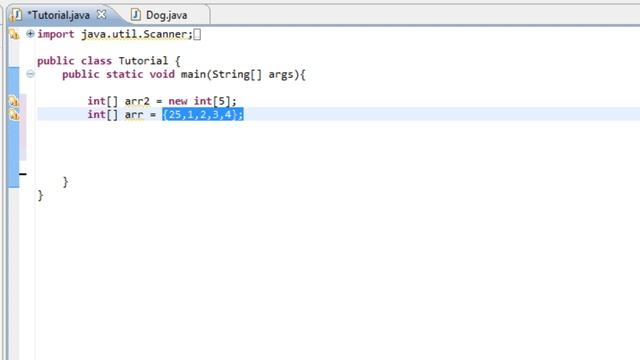Click 'int[]' type on arr2 line
Screen dimensions: 640x360
point(102,101)
